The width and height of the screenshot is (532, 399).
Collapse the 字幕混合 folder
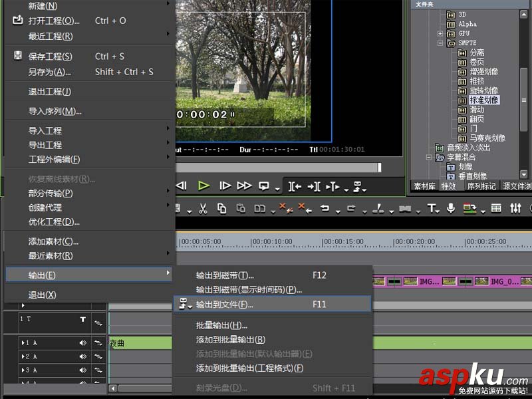point(428,158)
